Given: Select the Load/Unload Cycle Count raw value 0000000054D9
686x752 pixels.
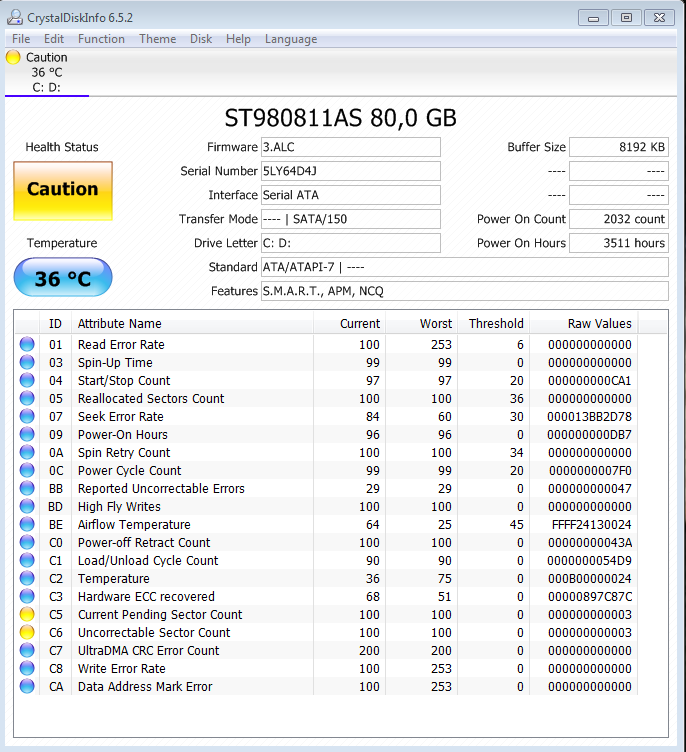Looking at the screenshot, I should pos(590,560).
